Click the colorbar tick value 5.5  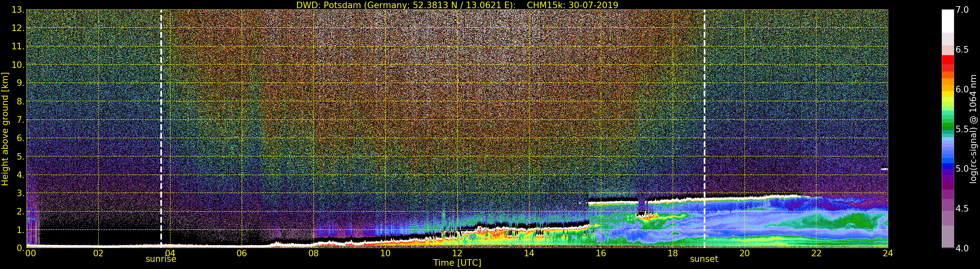click(x=962, y=129)
